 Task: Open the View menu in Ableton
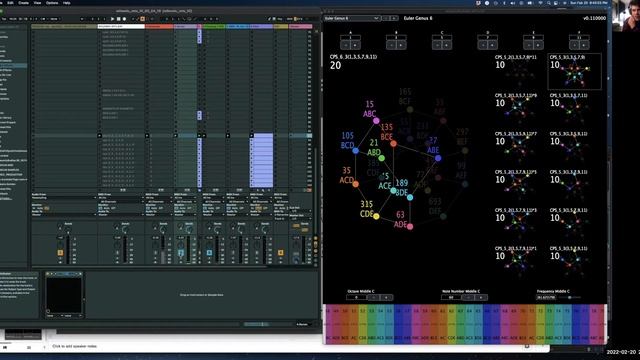pyautogui.click(x=37, y=3)
